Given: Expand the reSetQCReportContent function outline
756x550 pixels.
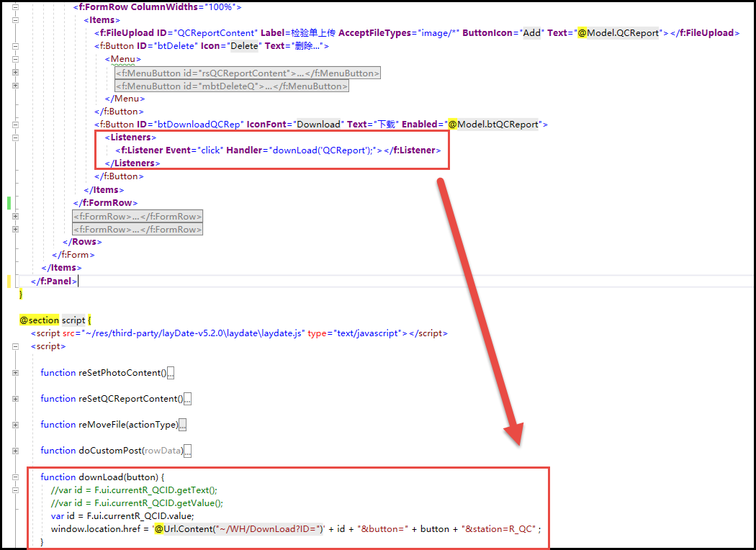Looking at the screenshot, I should [15, 399].
